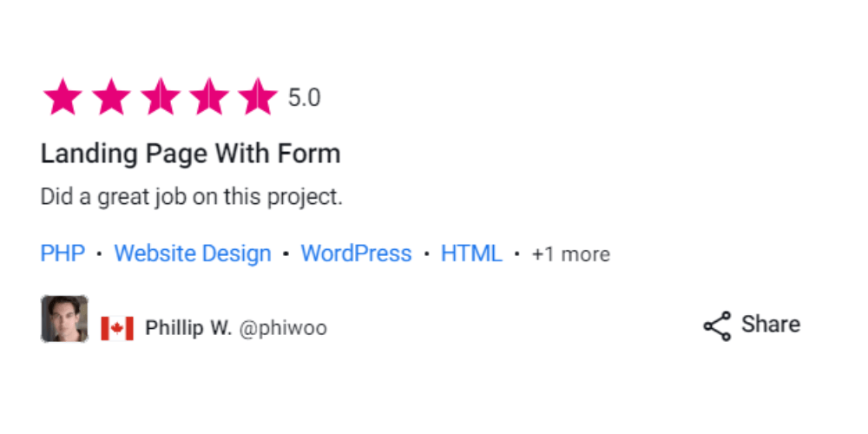The width and height of the screenshot is (868, 434).
Task: Open Phillip W.'s profile photo
Action: click(x=64, y=319)
